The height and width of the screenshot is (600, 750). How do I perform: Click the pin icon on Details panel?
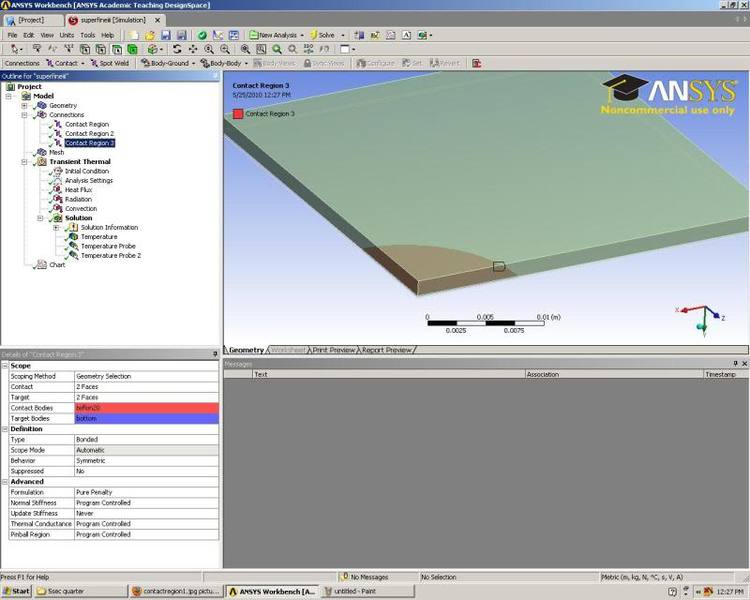(x=215, y=354)
